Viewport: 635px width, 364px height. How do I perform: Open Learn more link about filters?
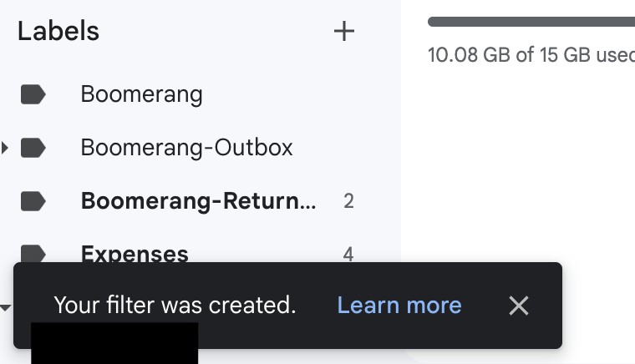click(399, 306)
